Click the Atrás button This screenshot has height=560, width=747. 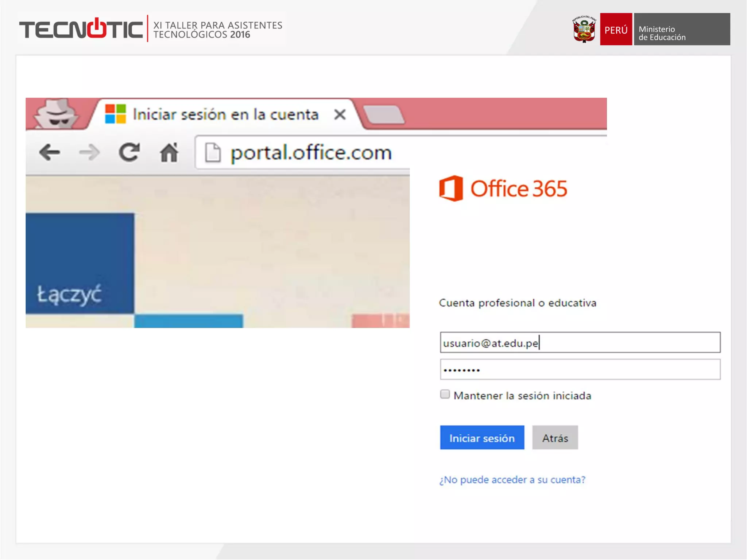pos(555,437)
